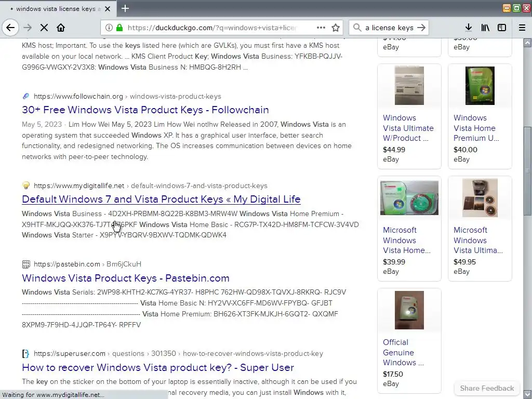Click the superuser.com result URL

click(x=178, y=353)
